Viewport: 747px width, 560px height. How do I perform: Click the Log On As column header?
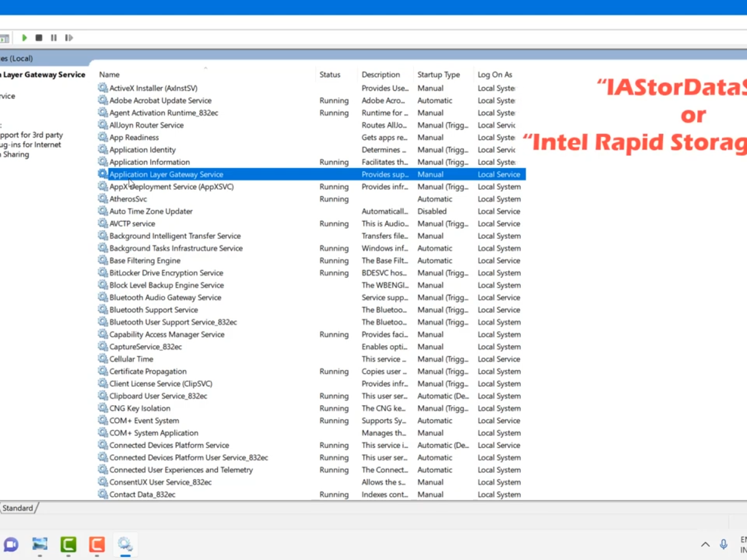coord(495,75)
